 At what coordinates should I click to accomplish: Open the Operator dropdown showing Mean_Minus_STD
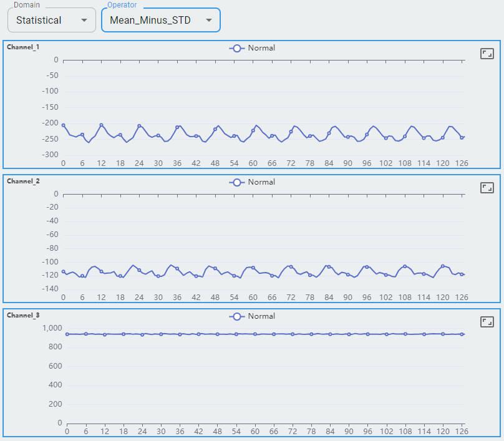[x=161, y=20]
